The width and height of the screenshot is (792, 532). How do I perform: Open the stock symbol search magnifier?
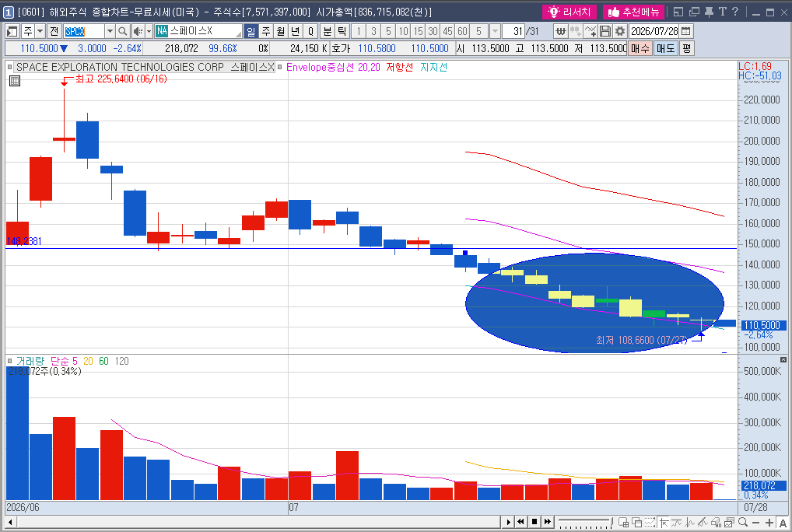click(x=122, y=31)
